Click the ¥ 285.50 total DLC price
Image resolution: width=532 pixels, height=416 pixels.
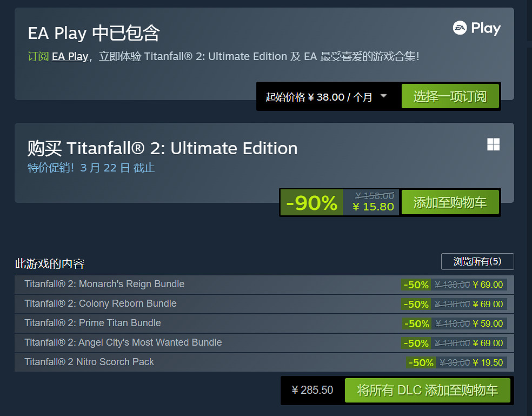click(312, 390)
